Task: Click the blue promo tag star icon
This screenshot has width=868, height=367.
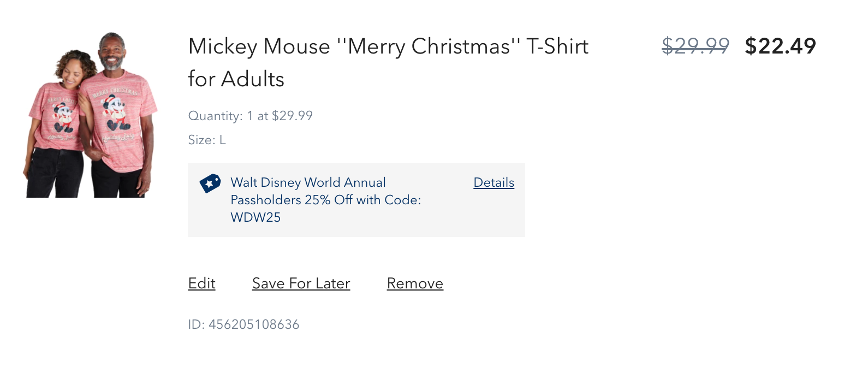Action: tap(210, 183)
